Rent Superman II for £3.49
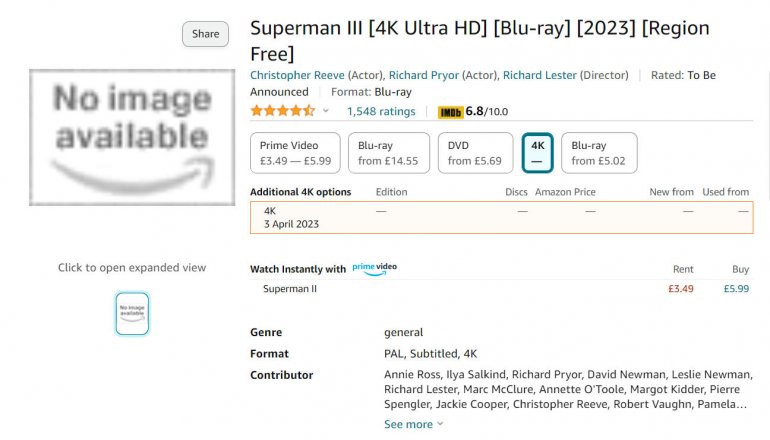 point(680,289)
